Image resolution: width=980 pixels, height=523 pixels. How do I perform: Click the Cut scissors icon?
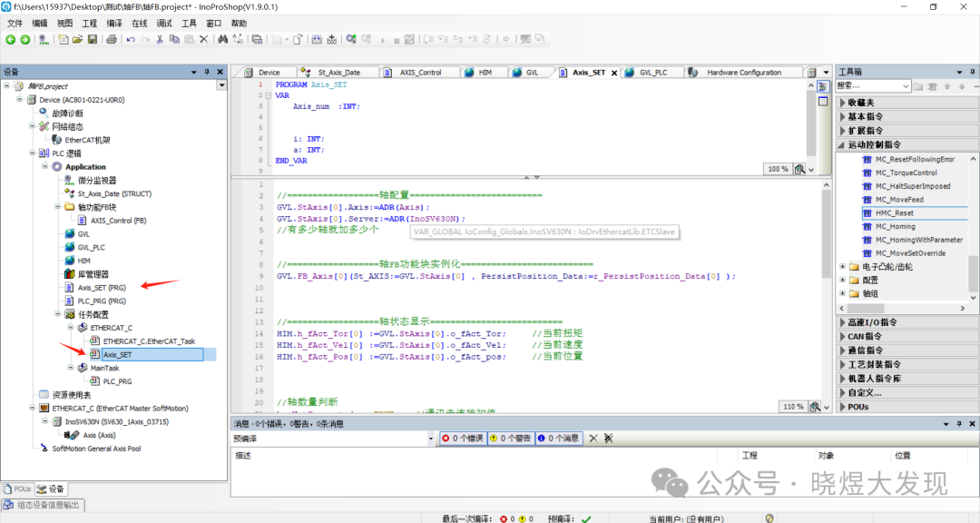[x=160, y=39]
